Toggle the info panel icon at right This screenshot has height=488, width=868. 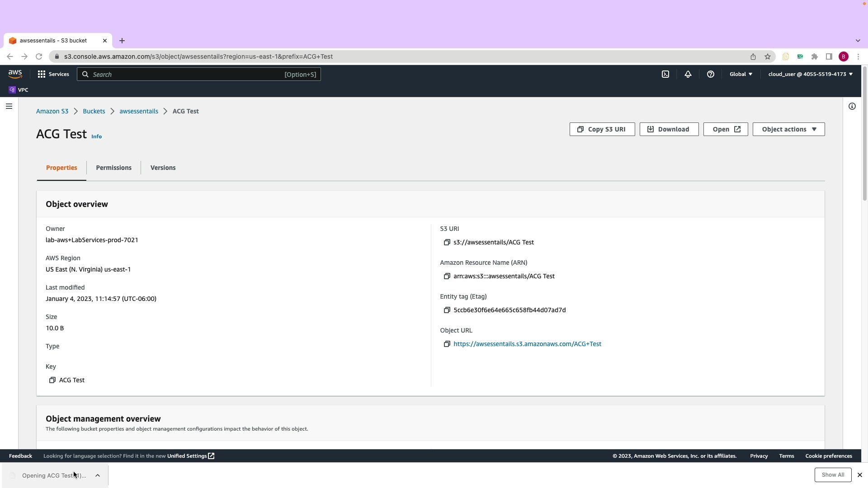tap(852, 106)
